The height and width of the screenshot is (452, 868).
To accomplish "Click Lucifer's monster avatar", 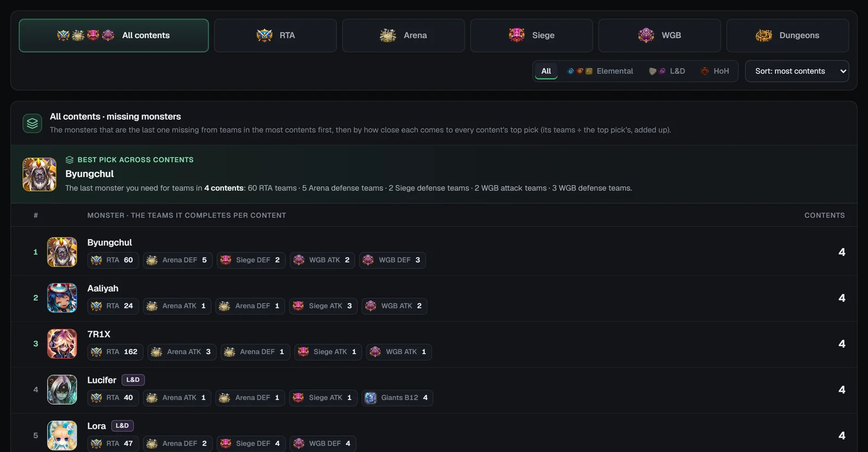I will click(62, 390).
